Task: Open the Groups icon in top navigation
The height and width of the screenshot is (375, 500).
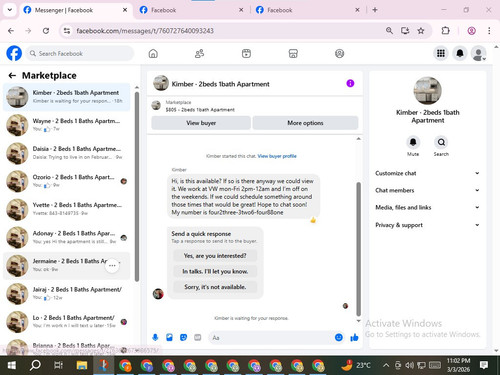Action: coord(339,54)
